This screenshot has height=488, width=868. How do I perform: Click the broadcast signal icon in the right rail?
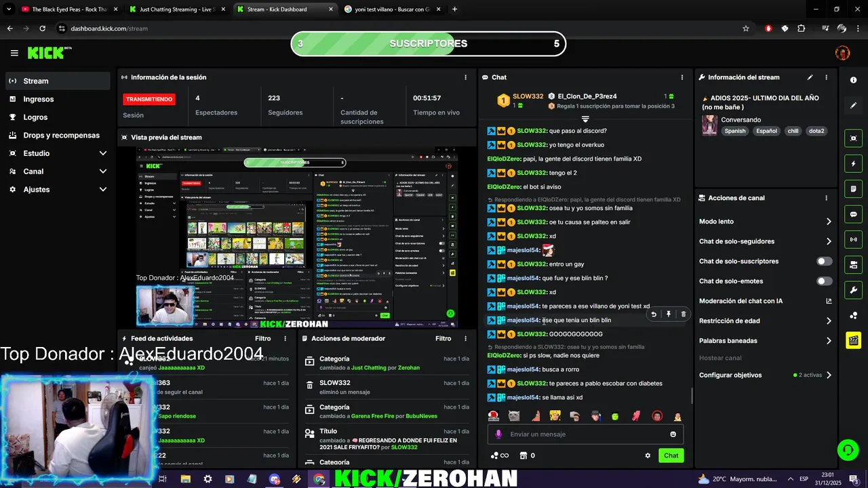(x=853, y=239)
